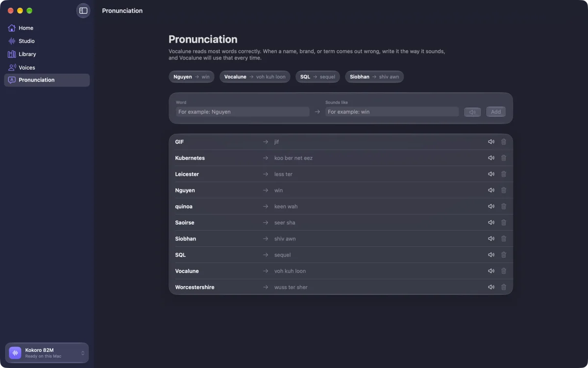Click the 'jif' pronunciation text

tap(276, 142)
